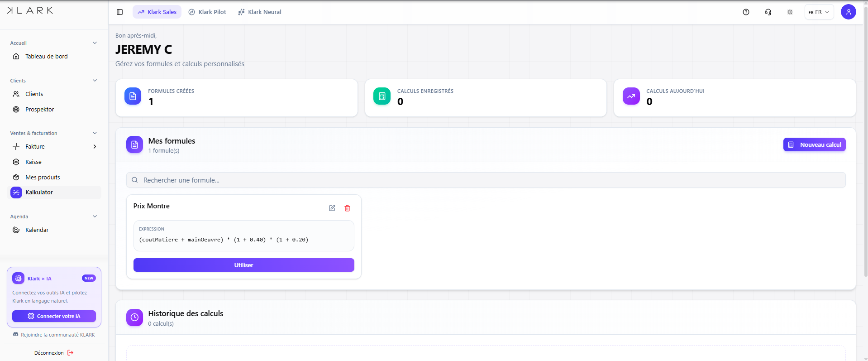Click the Calculs enregistrés calculator icon
Image resolution: width=868 pixels, height=361 pixels.
tap(382, 96)
